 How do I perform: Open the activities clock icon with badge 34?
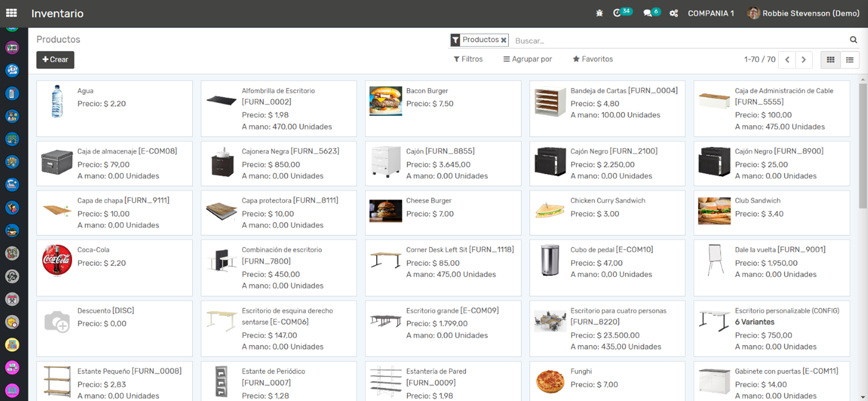coord(618,13)
